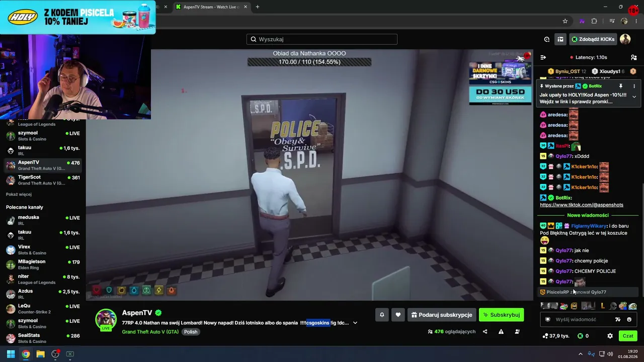Screen dimensions: 644x362
Task: Click the chat bubble icon beside the shop button
Action: (547, 39)
